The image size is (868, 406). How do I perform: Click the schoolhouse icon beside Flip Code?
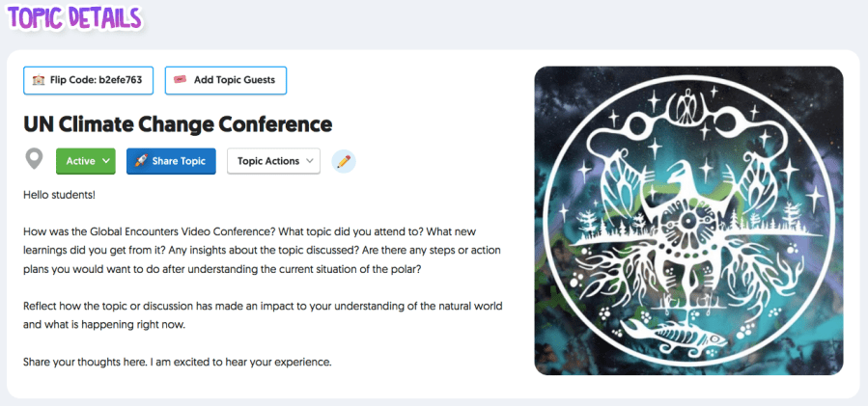pos(39,80)
